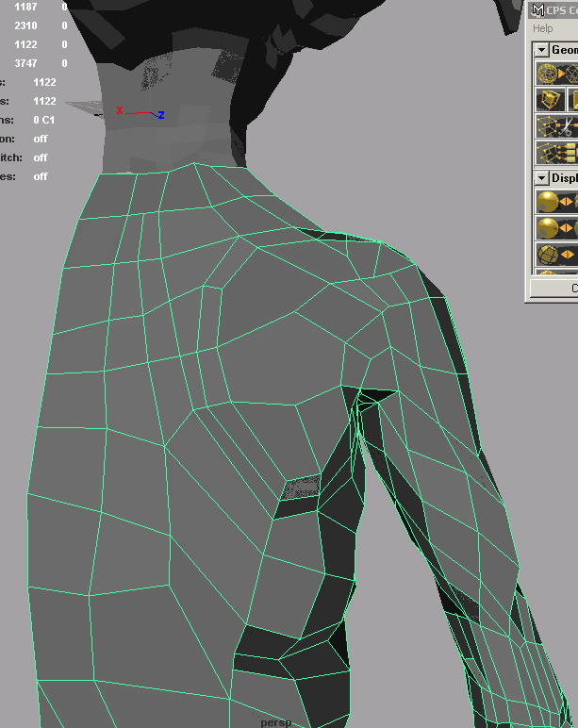Select the single cube icon in Geometry
Viewport: 578px width, 728px height.
point(549,100)
